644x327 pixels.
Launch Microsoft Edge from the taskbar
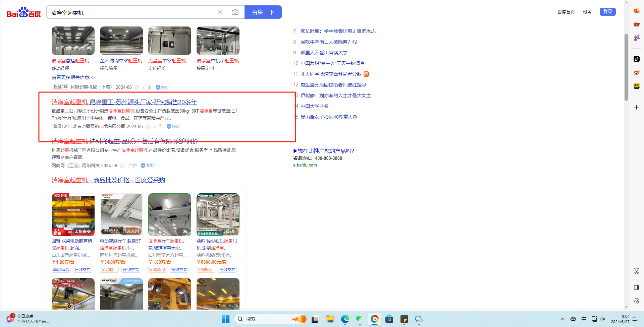point(345,319)
